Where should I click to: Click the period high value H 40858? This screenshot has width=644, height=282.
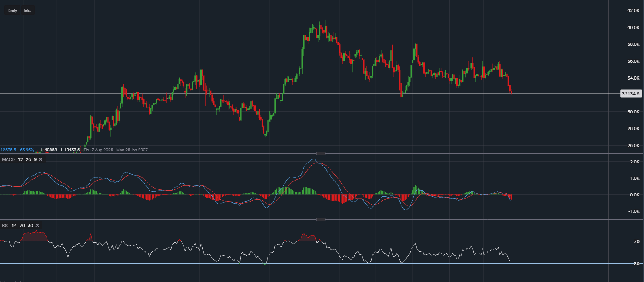click(49, 150)
